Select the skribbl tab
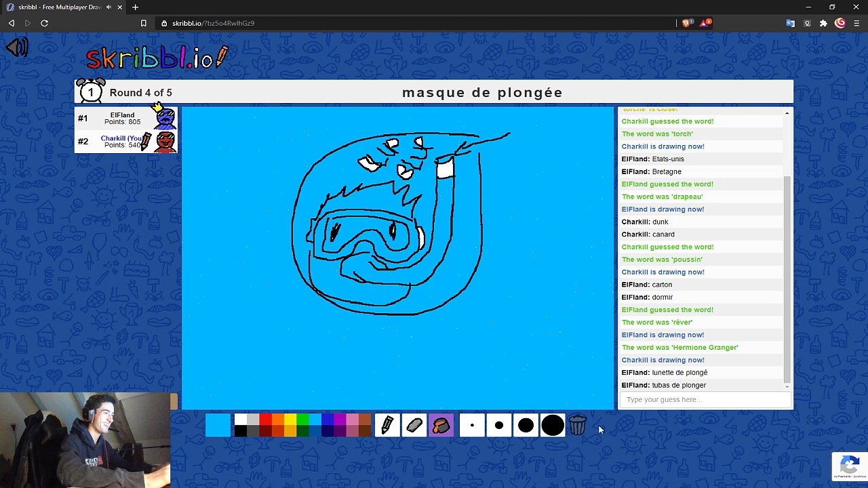The height and width of the screenshot is (488, 868). tap(64, 7)
